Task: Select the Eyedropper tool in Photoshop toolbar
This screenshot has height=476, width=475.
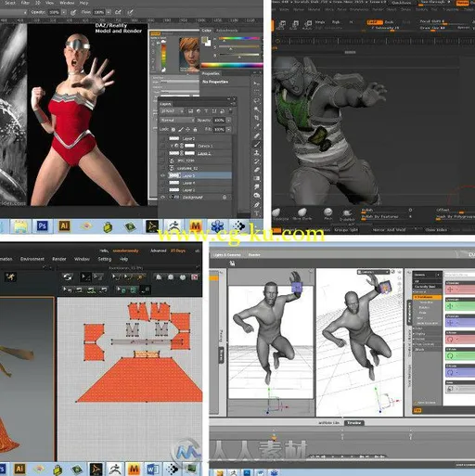Action: (257, 126)
